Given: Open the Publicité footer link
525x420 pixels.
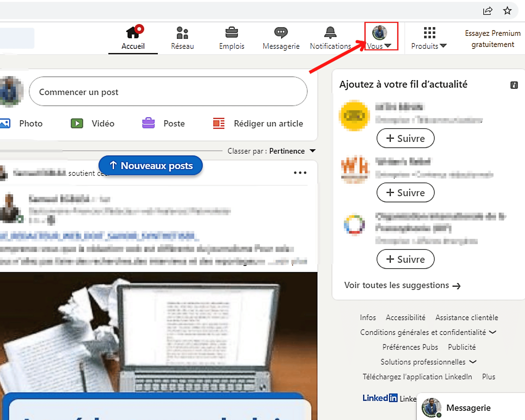Looking at the screenshot, I should [462, 347].
